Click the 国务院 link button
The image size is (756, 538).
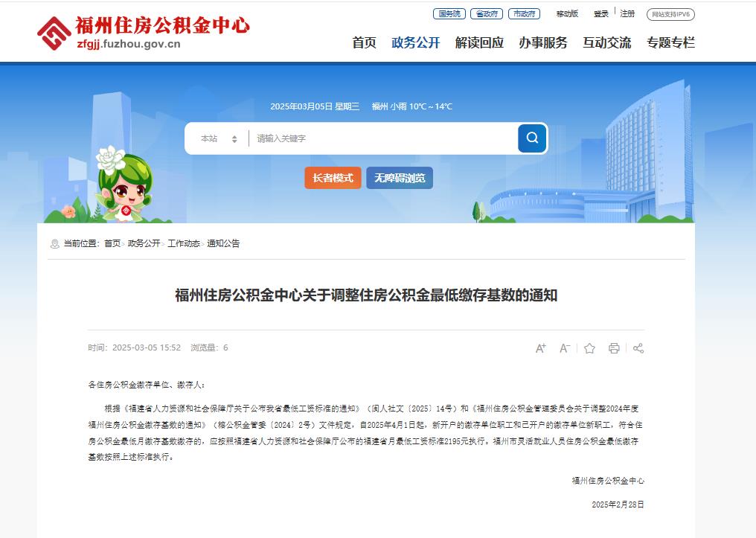(x=449, y=14)
